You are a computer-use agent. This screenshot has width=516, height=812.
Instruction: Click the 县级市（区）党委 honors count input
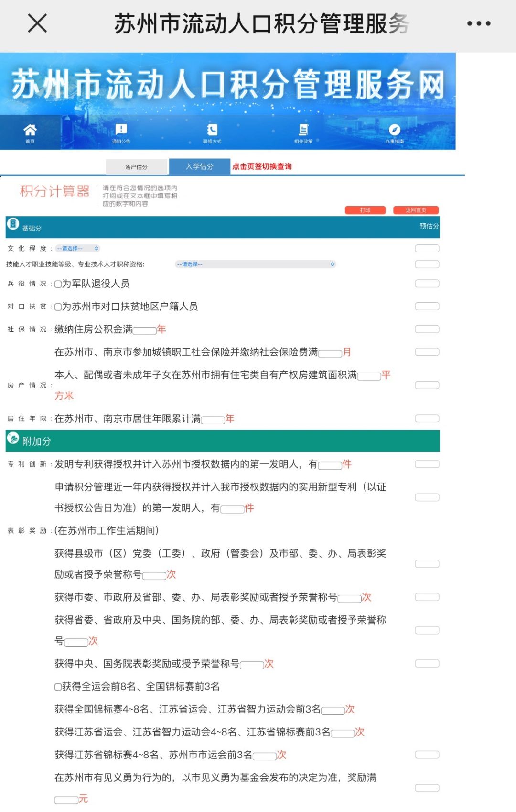tap(154, 576)
